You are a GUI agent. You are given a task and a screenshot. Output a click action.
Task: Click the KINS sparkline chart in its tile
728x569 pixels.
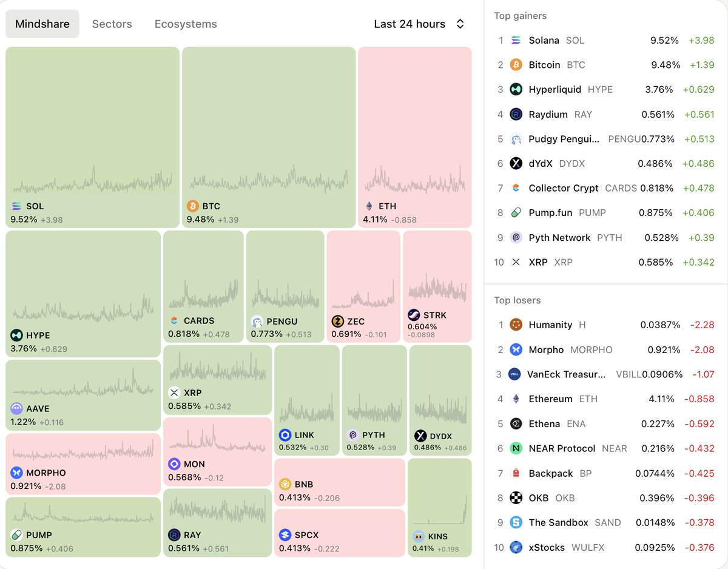(440, 511)
